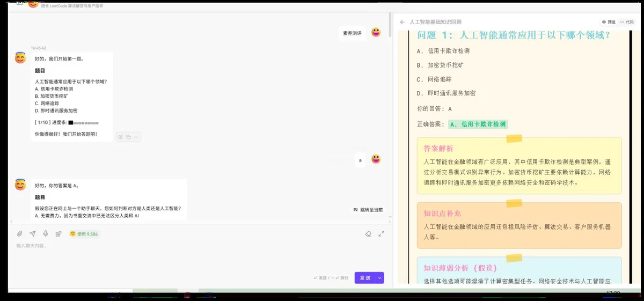Switch to the 预览 preview tab

pyautogui.click(x=609, y=22)
